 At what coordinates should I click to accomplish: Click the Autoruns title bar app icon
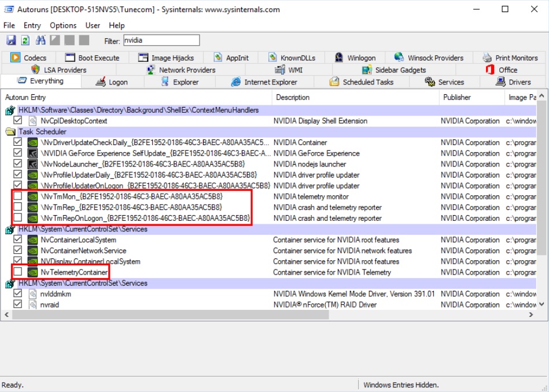point(9,9)
